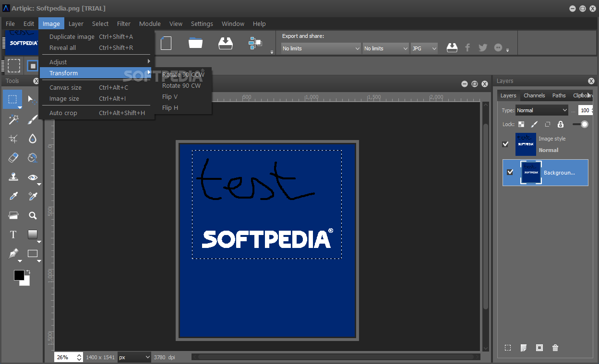Click the foreground black color swatch
Image resolution: width=599 pixels, height=364 pixels.
coord(19,275)
